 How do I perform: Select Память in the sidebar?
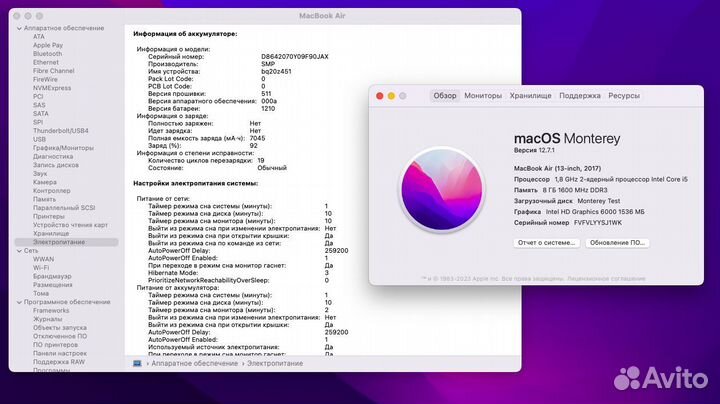pyautogui.click(x=44, y=199)
